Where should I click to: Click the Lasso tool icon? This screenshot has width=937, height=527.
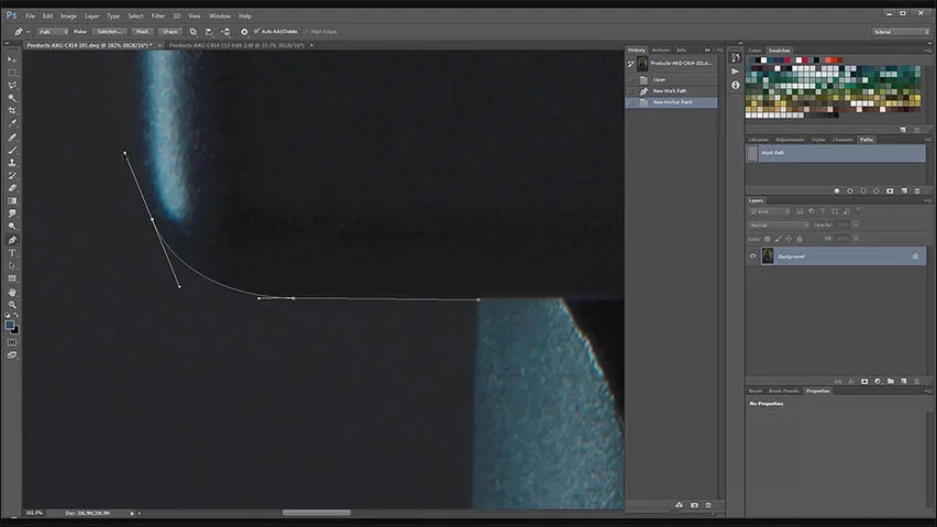click(12, 85)
